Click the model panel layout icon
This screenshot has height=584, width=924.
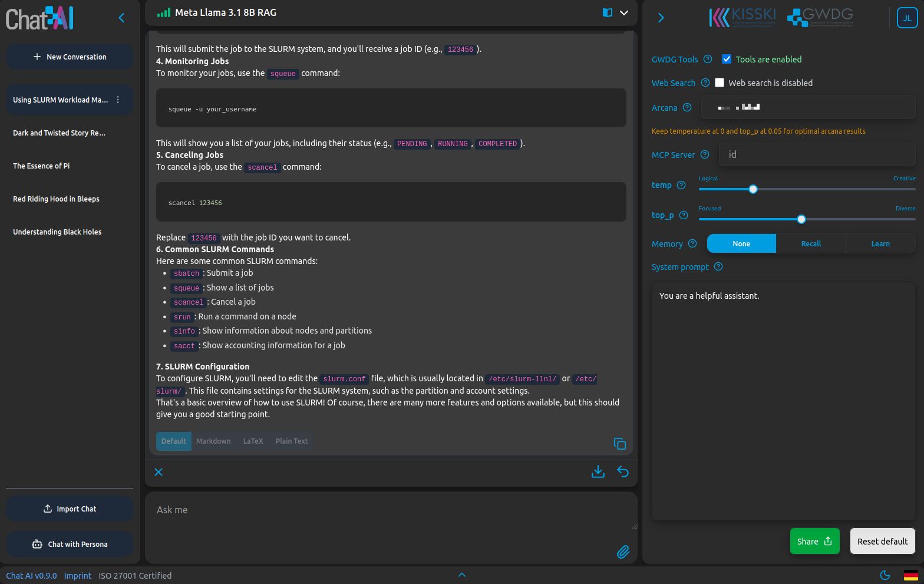(x=608, y=12)
